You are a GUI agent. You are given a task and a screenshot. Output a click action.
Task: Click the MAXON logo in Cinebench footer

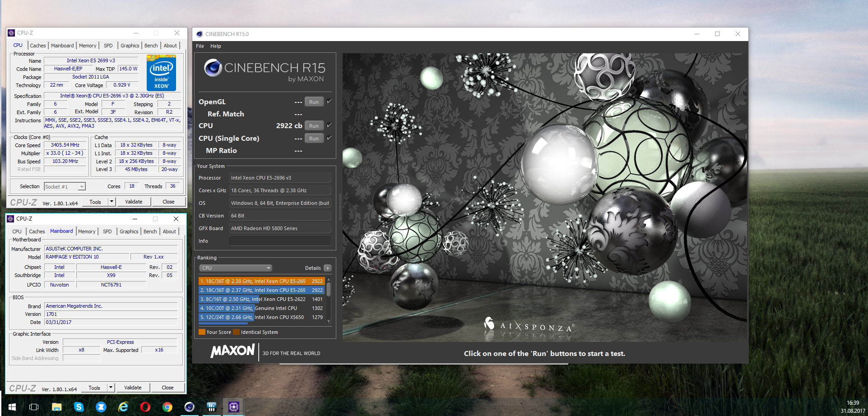[x=232, y=351]
